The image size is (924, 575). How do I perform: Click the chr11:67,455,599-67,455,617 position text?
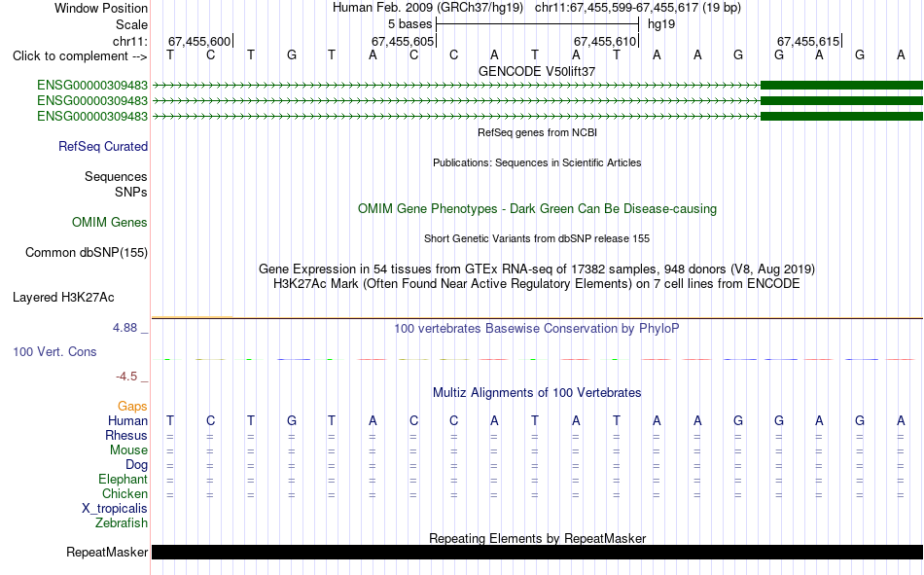(638, 8)
